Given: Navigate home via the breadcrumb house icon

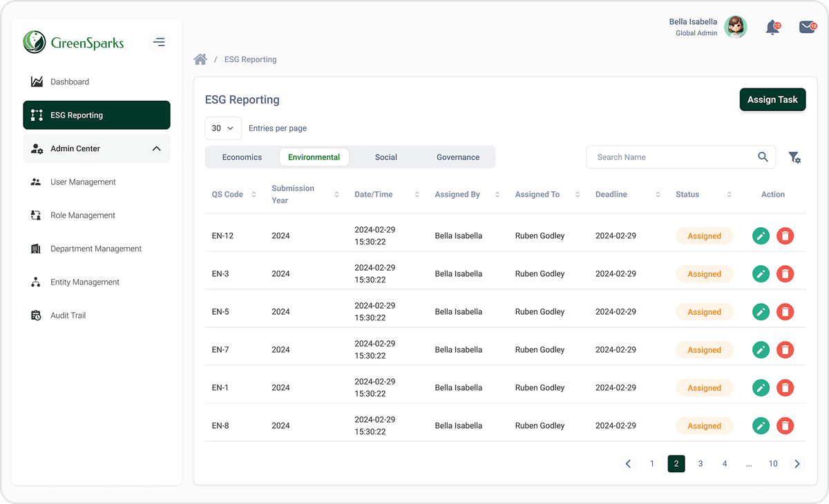Looking at the screenshot, I should (200, 59).
